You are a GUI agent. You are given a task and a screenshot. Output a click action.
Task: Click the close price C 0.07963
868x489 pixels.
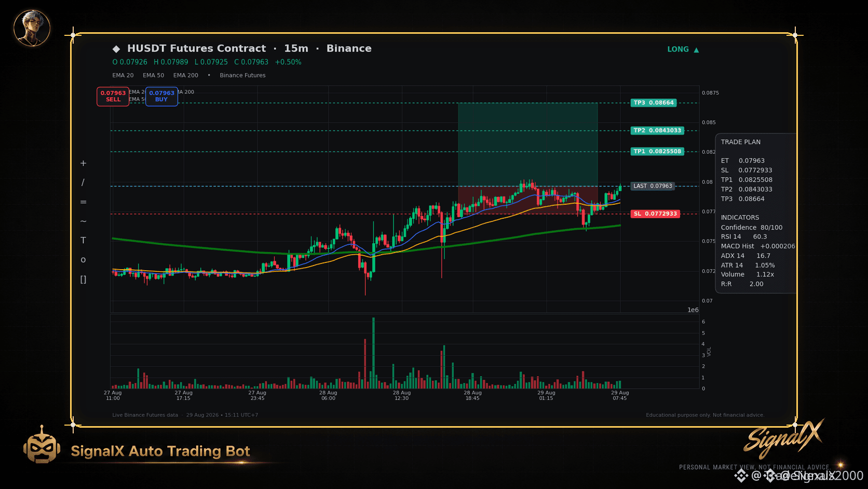(x=251, y=62)
